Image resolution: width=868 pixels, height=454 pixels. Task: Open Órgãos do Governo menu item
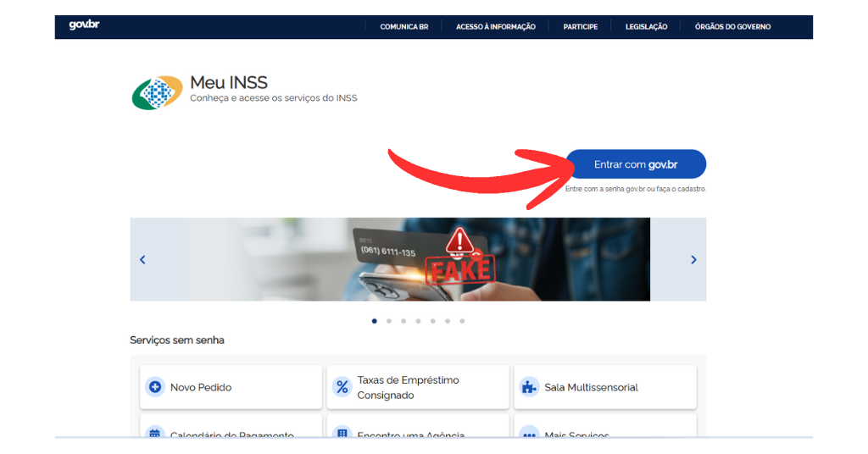732,27
